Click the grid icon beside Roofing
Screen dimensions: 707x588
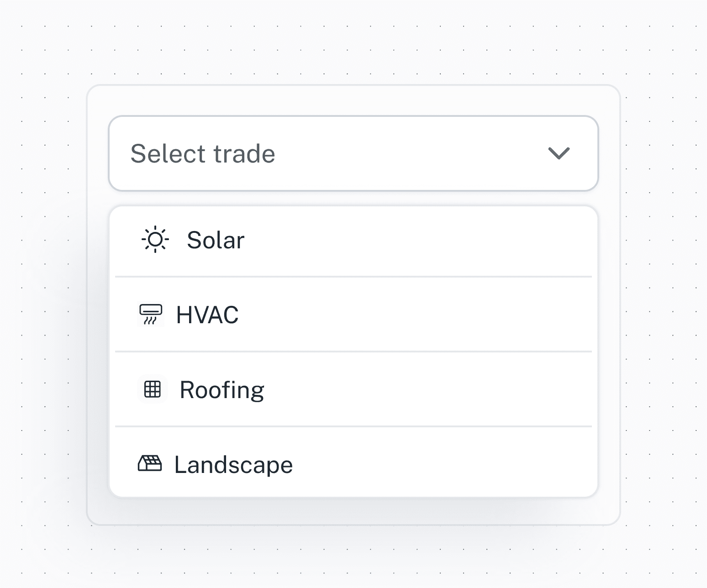(x=153, y=389)
